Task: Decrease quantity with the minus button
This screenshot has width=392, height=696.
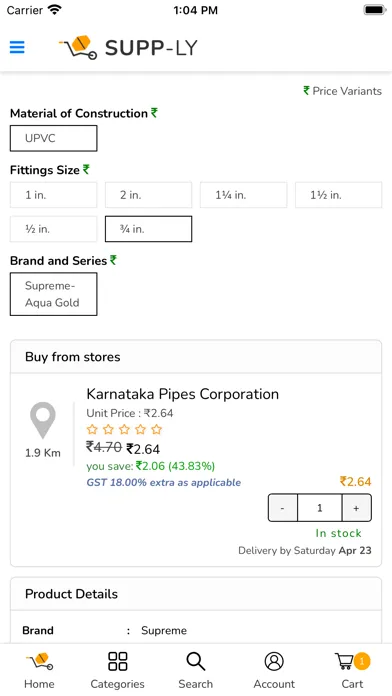Action: [x=283, y=508]
